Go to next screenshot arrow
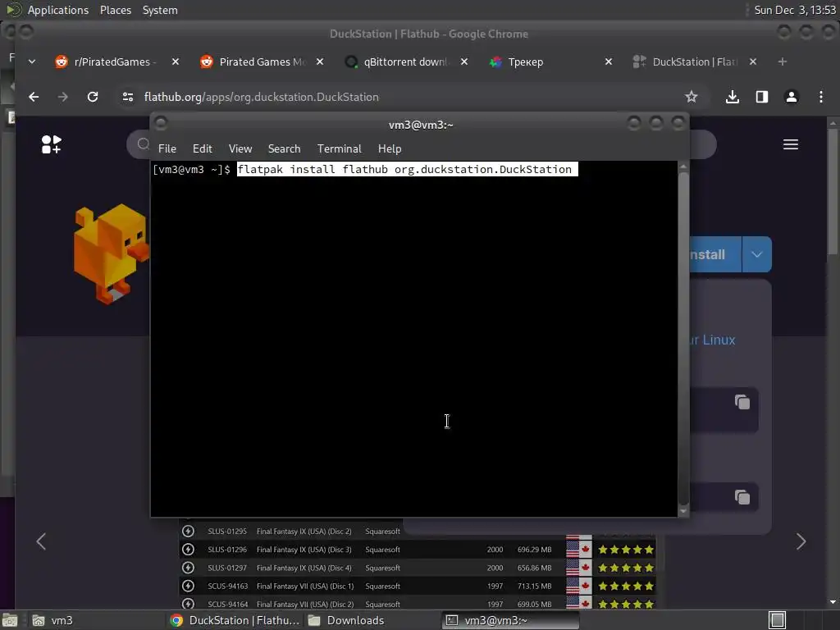The height and width of the screenshot is (630, 840). 801,541
